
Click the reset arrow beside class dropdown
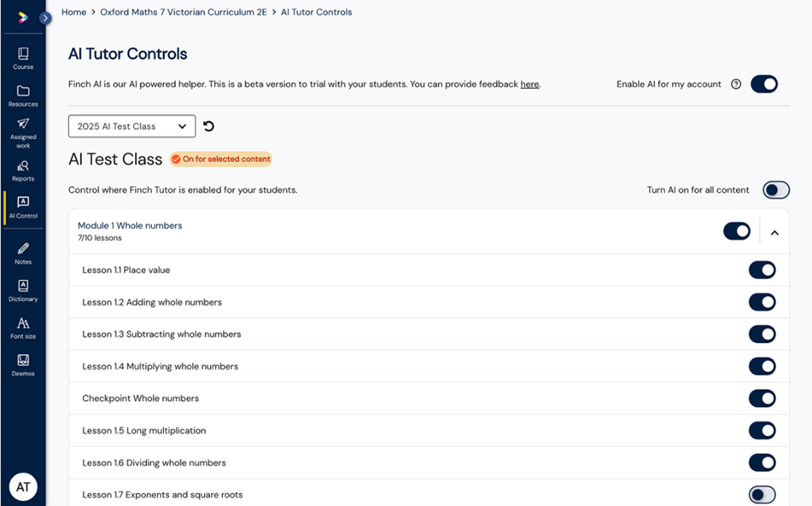tap(208, 126)
